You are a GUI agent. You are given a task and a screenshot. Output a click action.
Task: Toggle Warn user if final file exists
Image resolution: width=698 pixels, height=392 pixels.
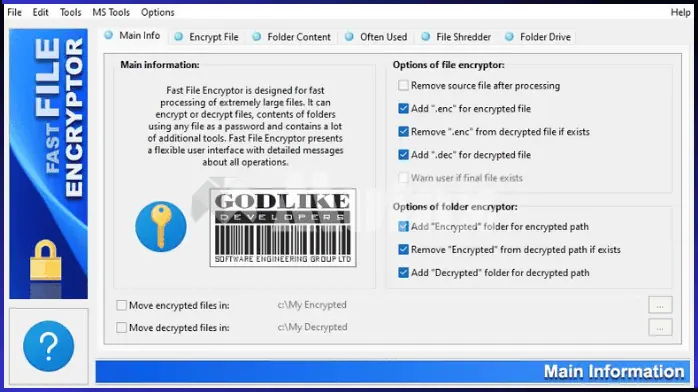(403, 178)
